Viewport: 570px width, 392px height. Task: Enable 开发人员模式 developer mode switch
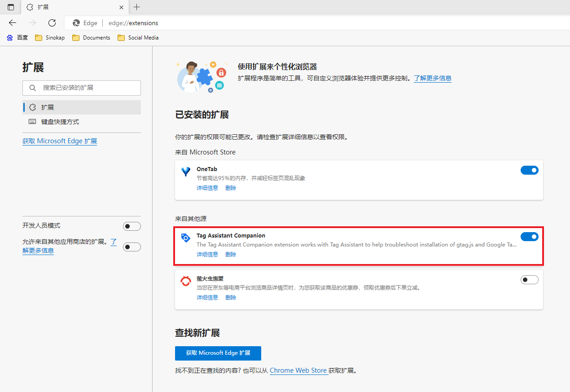point(132,226)
